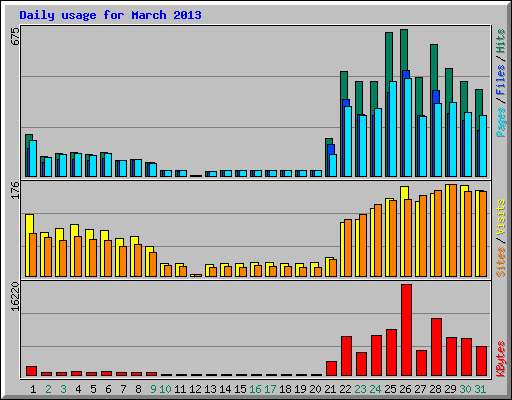Click day 19 on the x-axis
Viewport: 512px width, 400px height.
[x=300, y=389]
